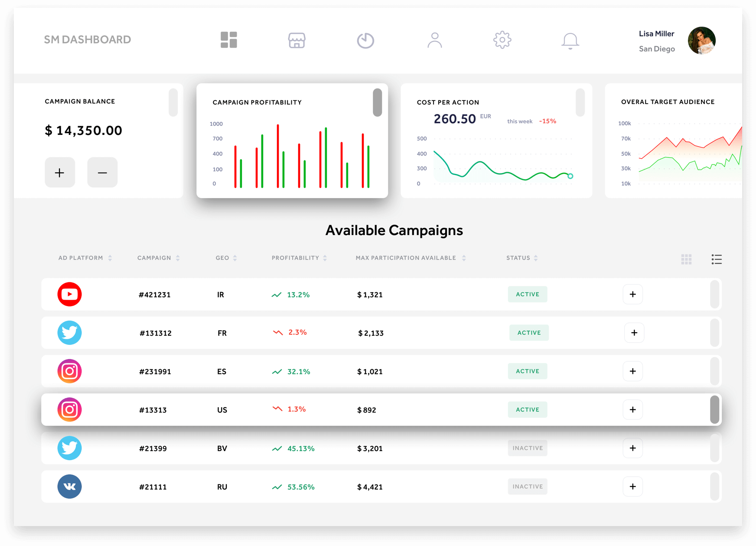
Task: Join campaign #21111 with its plus button
Action: click(x=632, y=487)
